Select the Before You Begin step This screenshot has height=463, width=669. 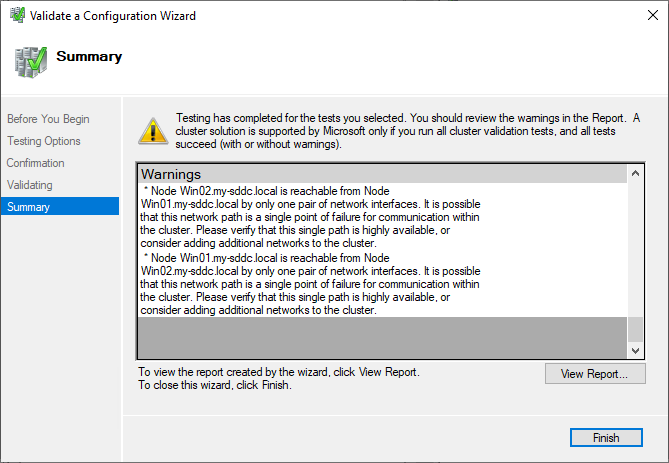[48, 119]
